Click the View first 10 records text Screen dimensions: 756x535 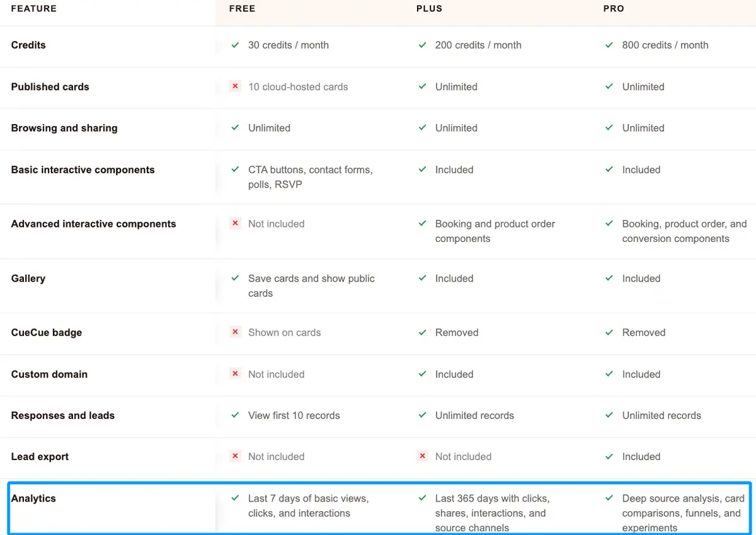(x=294, y=415)
